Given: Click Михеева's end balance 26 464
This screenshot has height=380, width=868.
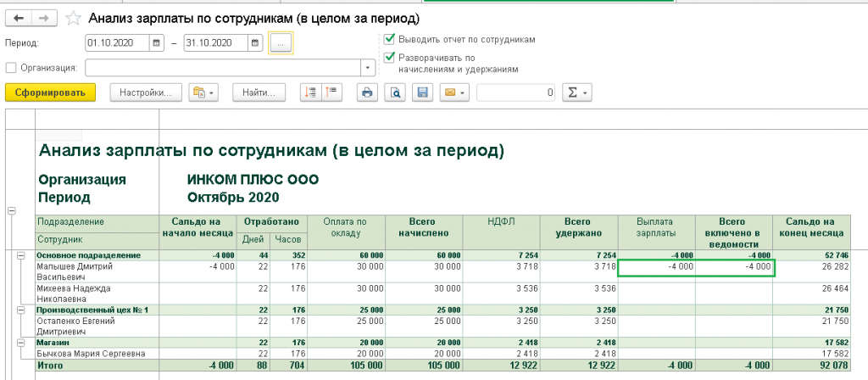Looking at the screenshot, I should (833, 288).
